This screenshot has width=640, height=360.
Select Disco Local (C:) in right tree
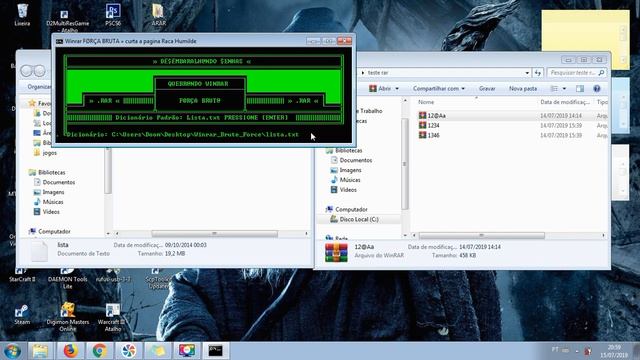359,219
